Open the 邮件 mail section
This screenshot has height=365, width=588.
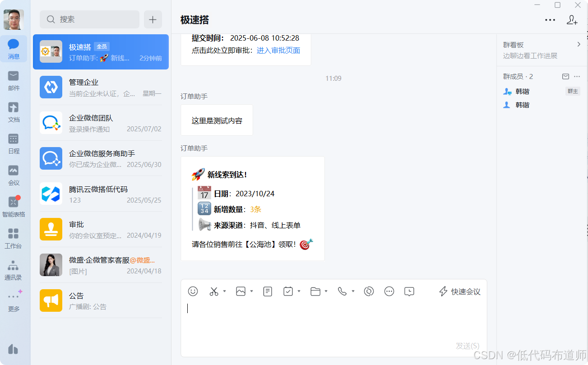tap(14, 80)
